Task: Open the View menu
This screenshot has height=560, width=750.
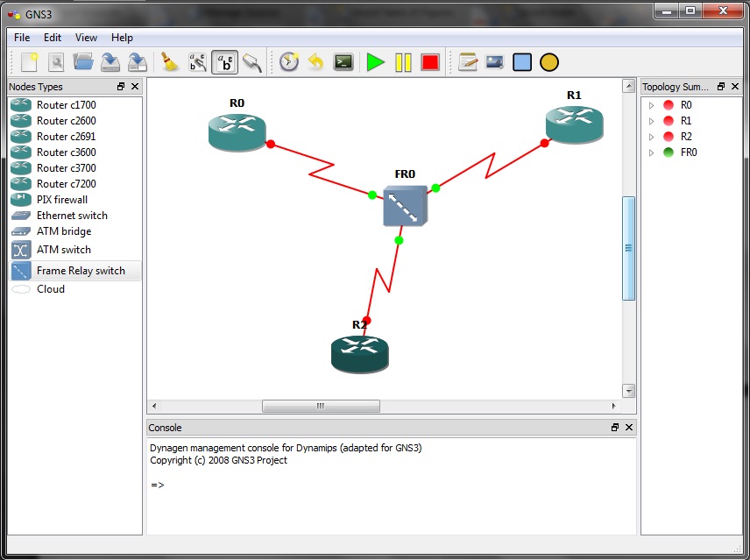Action: [86, 38]
